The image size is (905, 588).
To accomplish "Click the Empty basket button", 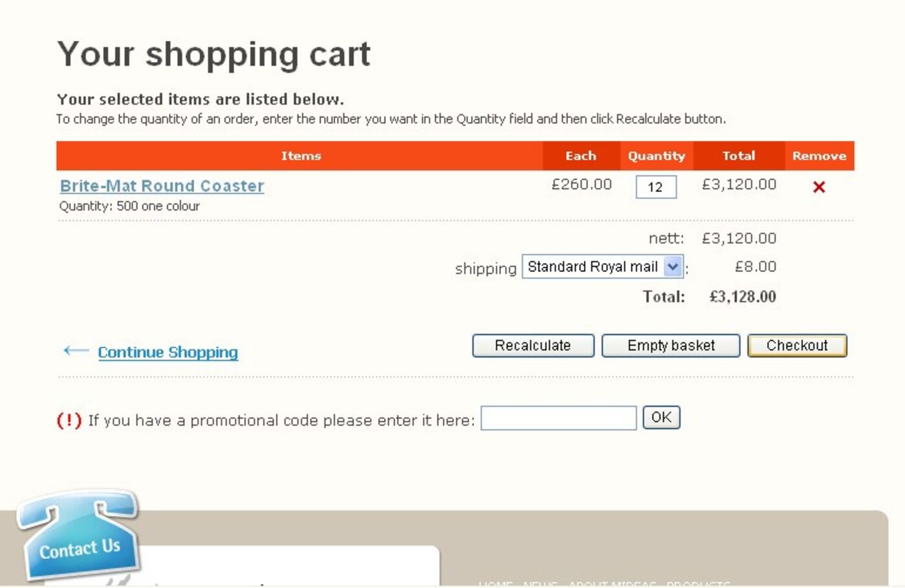I will pos(670,346).
